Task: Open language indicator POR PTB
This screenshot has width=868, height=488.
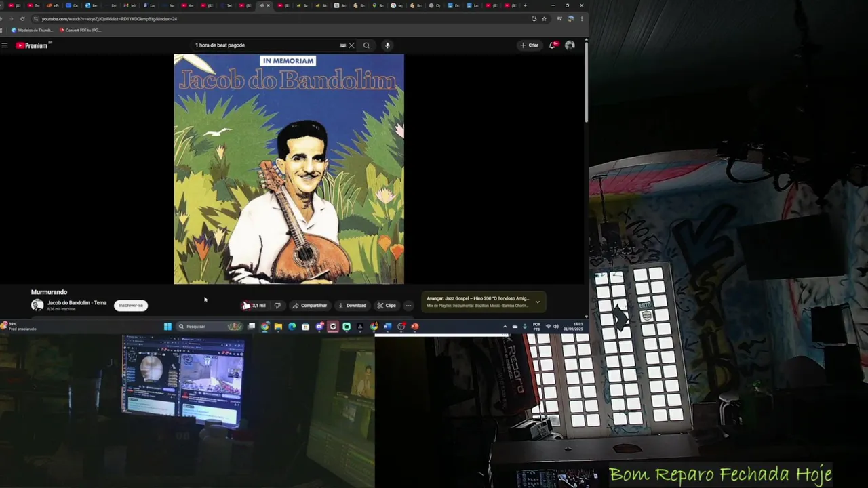Action: click(x=536, y=326)
